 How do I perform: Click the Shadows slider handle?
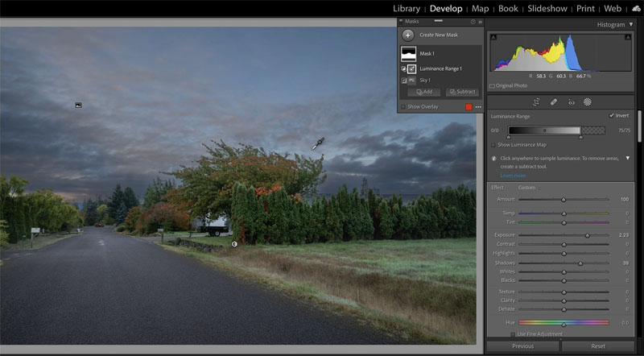point(580,263)
